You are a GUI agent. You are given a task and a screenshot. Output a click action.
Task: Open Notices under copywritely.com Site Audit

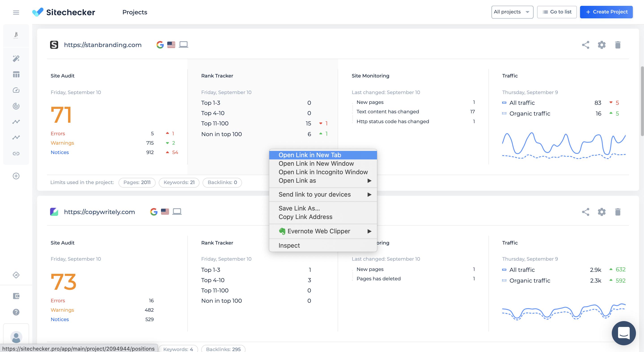coord(59,320)
